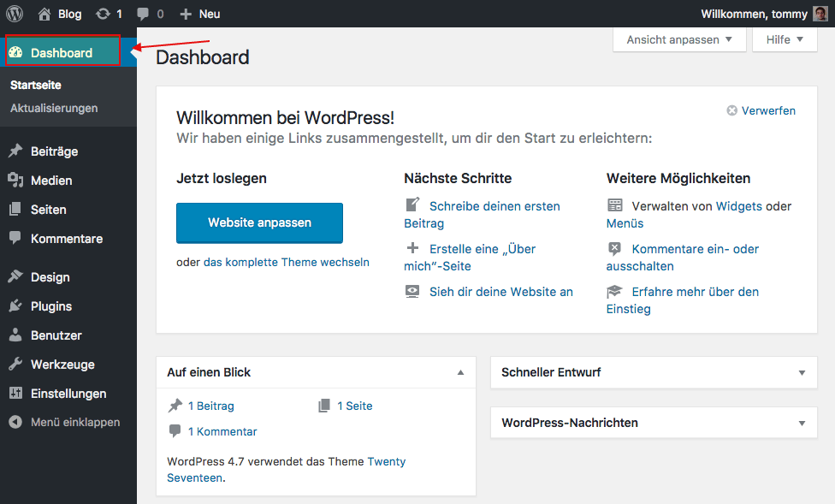Go to Einstellungen in the sidebar
Image resolution: width=835 pixels, height=504 pixels.
68,394
